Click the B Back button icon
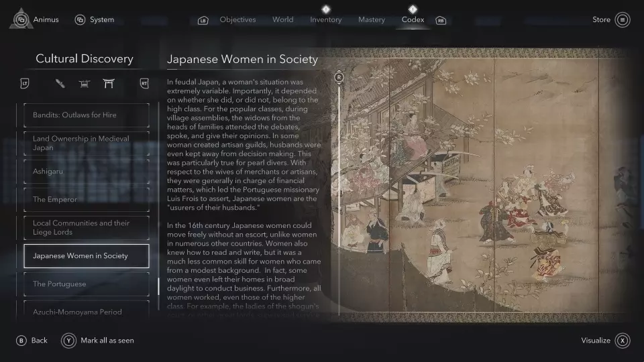The width and height of the screenshot is (644, 362). (x=21, y=341)
